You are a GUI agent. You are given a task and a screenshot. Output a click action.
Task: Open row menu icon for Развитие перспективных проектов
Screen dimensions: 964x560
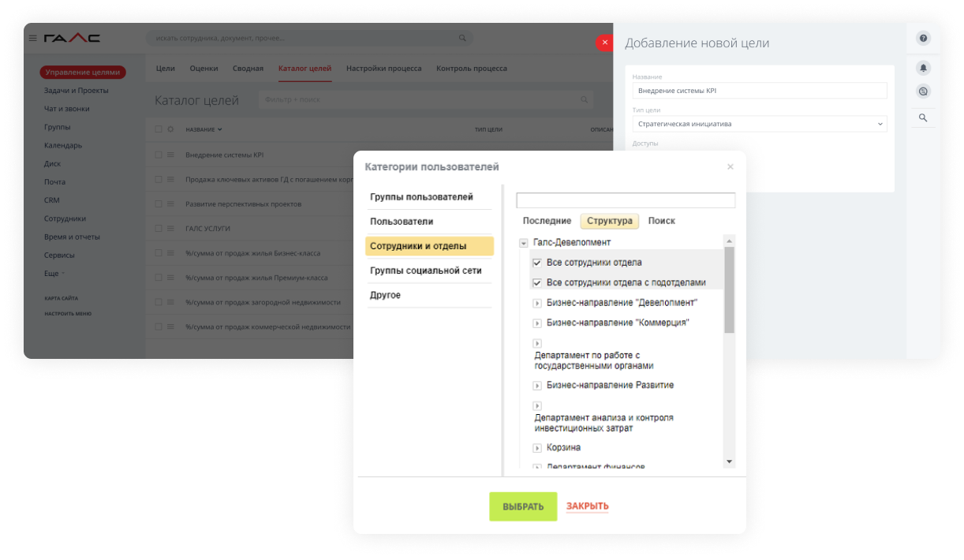170,203
